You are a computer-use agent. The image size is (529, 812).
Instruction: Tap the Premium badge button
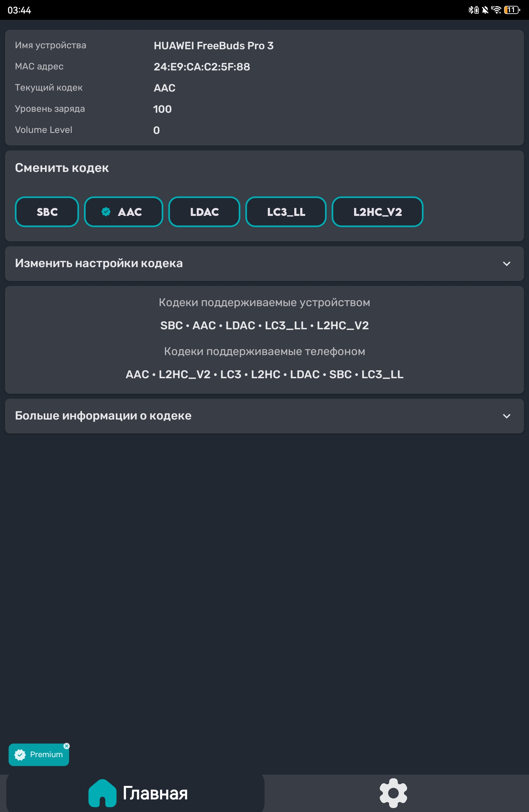coord(39,755)
